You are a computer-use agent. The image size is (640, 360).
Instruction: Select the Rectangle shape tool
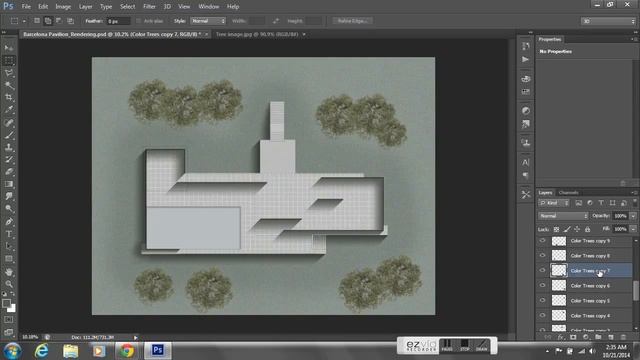click(x=9, y=259)
